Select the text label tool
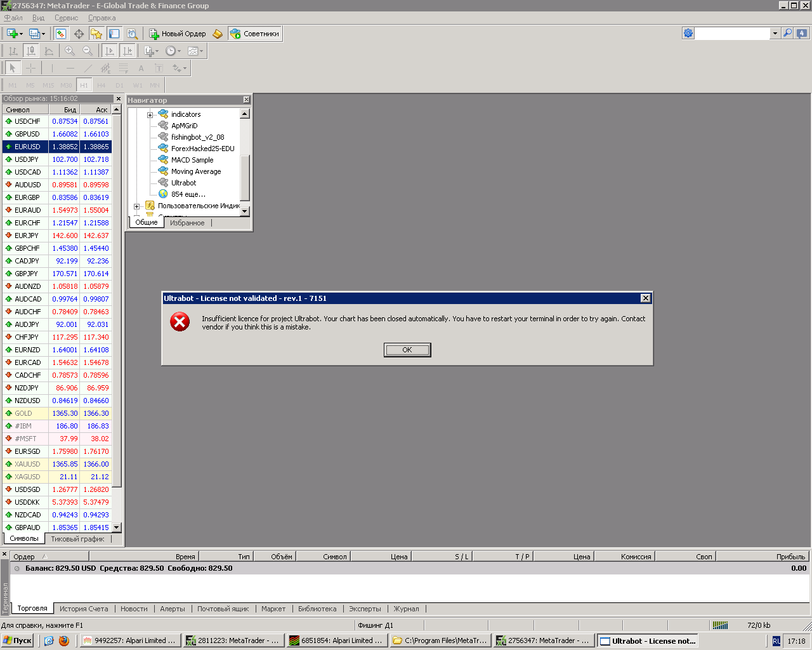This screenshot has width=812, height=650. (x=159, y=68)
